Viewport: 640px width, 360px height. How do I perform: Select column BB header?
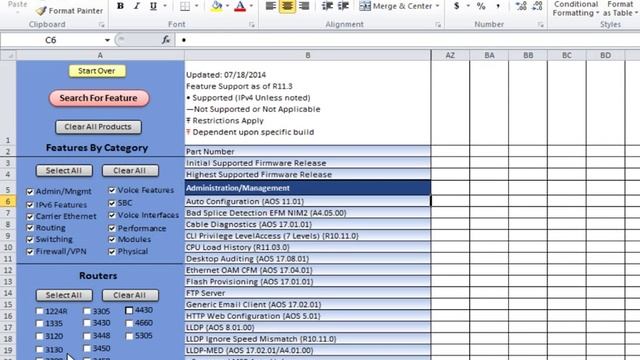pos(528,55)
